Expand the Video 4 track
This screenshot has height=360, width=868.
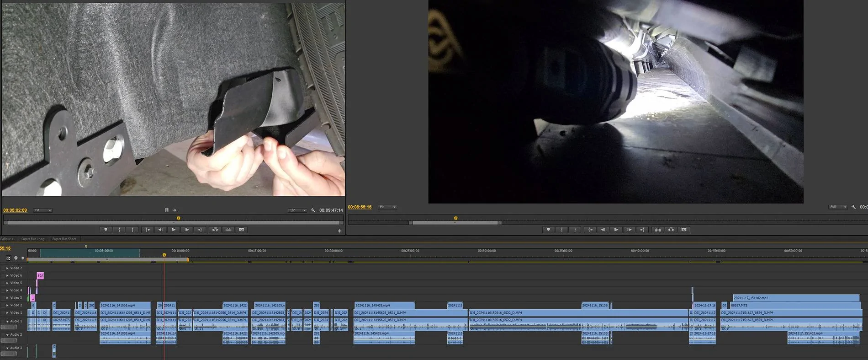(7, 290)
